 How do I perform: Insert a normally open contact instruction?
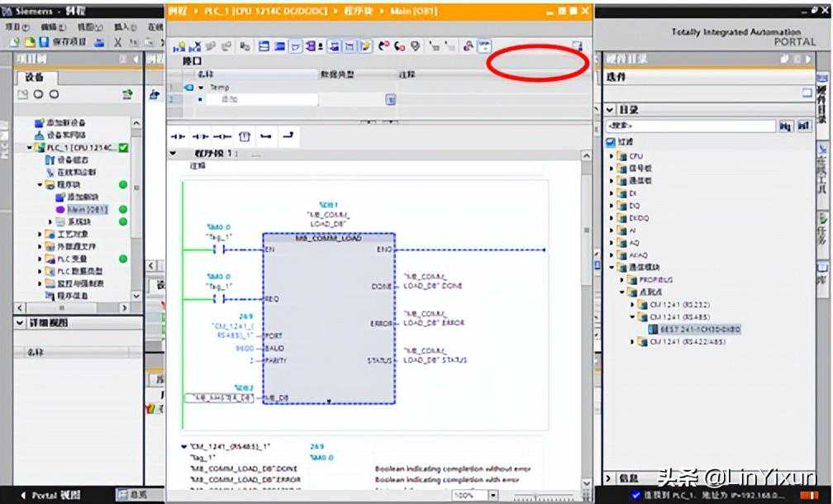(178, 136)
